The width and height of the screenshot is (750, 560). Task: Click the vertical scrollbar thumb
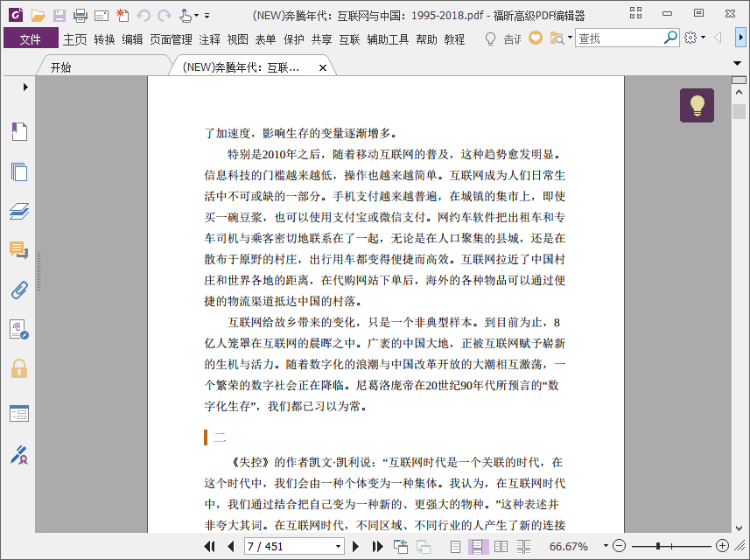click(x=739, y=111)
